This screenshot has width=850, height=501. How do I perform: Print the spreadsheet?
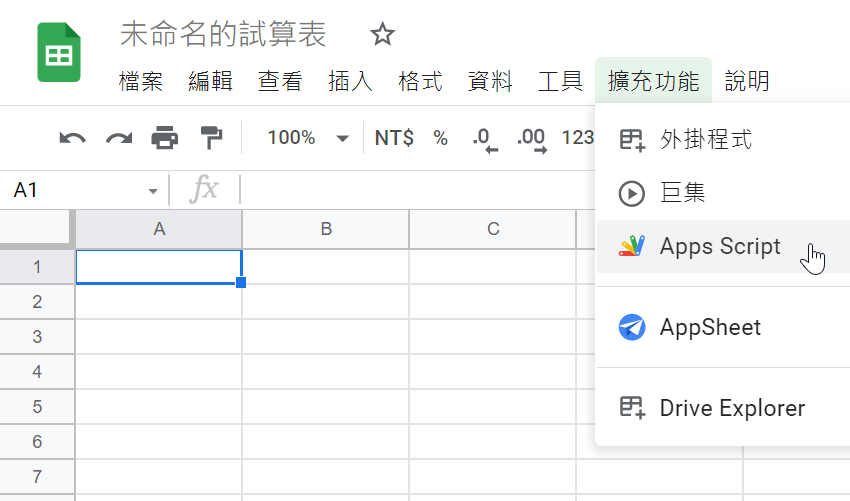(x=165, y=138)
